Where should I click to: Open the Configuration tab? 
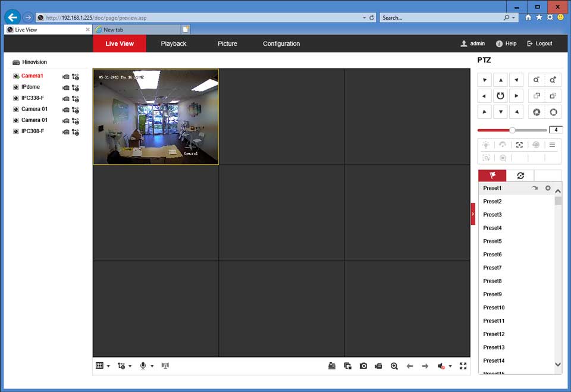click(x=281, y=43)
